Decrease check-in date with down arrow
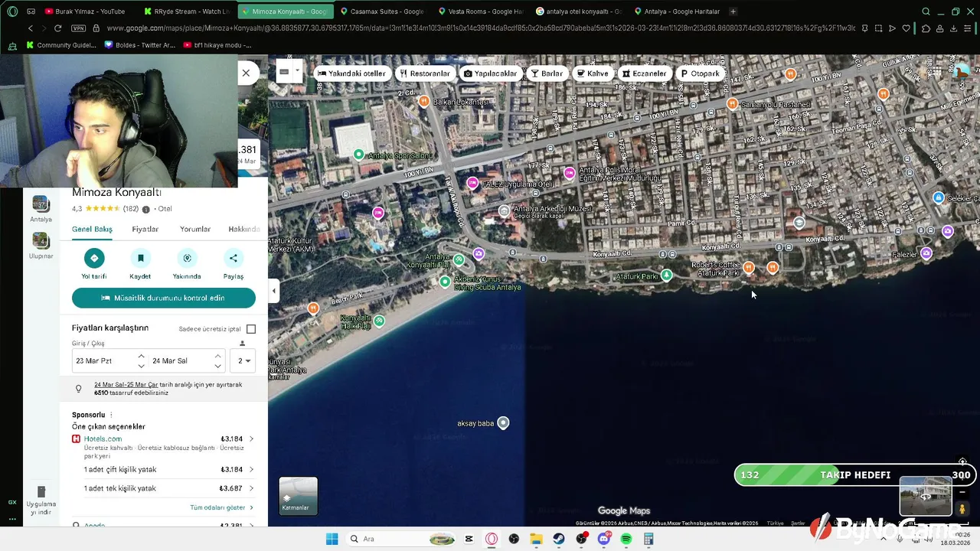This screenshot has width=980, height=551. click(141, 366)
